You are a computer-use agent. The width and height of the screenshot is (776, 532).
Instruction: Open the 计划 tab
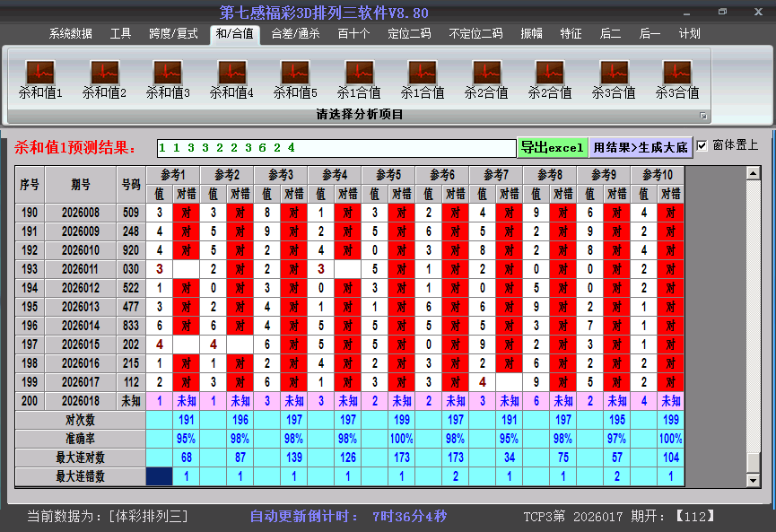pyautogui.click(x=689, y=34)
